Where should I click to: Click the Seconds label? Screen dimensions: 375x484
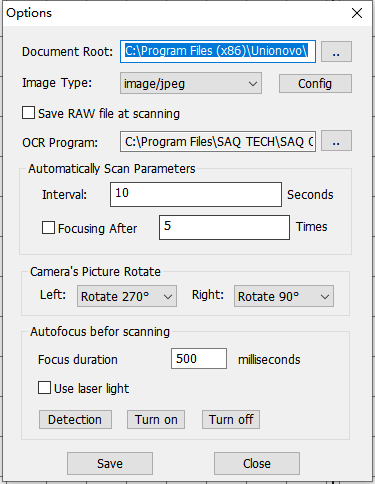[x=310, y=195]
